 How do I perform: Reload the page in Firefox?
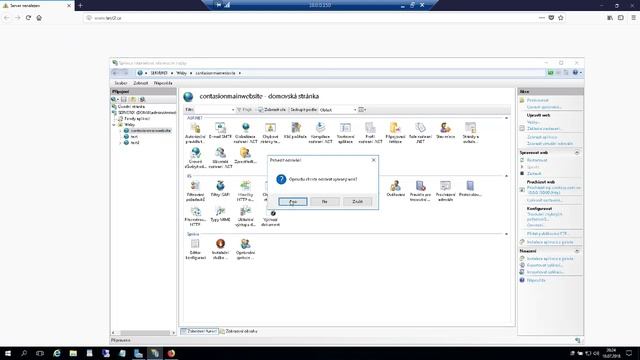[28, 18]
